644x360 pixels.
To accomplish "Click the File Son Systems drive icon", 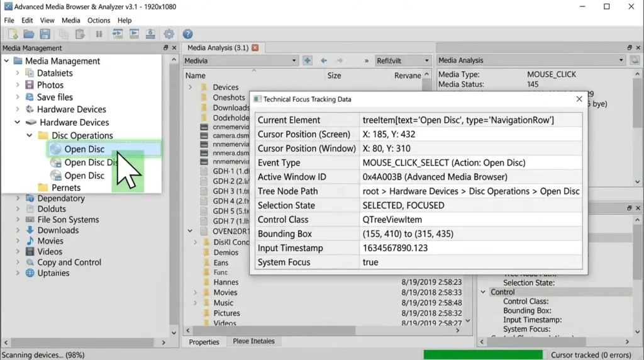I will pos(30,220).
